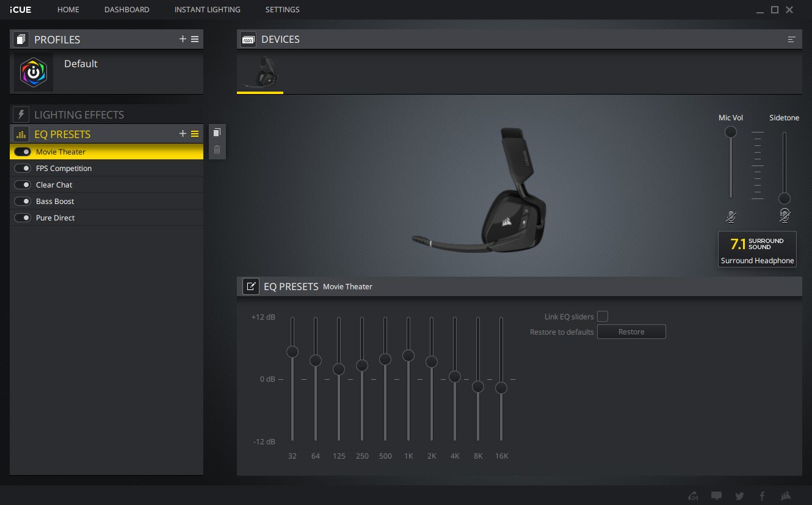The image size is (812, 505).
Task: Open the support headset icon in footer
Action: point(693,496)
